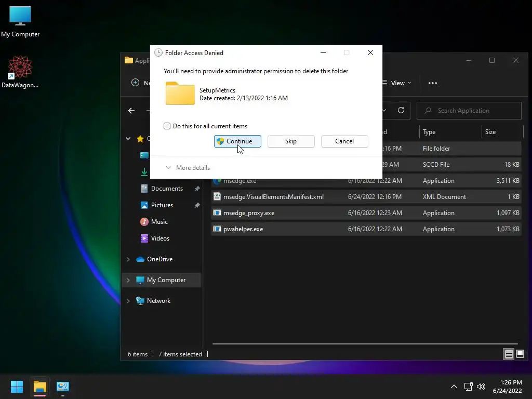Expand the My Computer tree node
The height and width of the screenshot is (399, 532).
[x=128, y=280]
